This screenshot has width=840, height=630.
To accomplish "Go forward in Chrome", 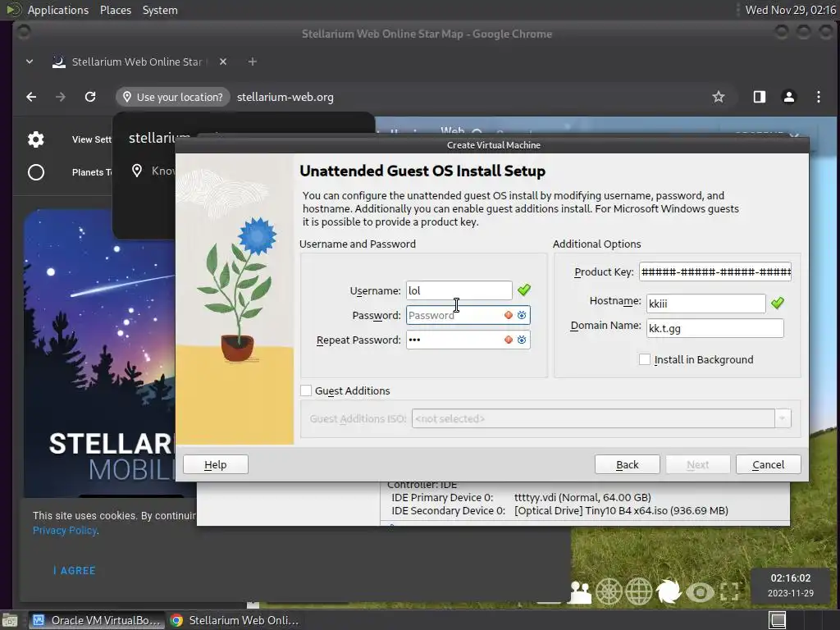I will click(x=61, y=97).
